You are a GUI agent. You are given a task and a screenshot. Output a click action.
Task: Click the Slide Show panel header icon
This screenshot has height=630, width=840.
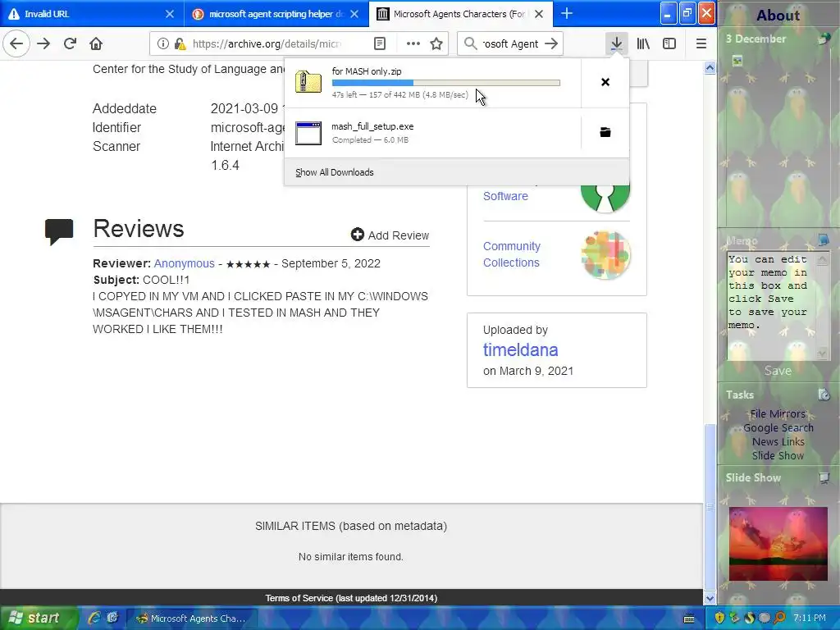[824, 477]
